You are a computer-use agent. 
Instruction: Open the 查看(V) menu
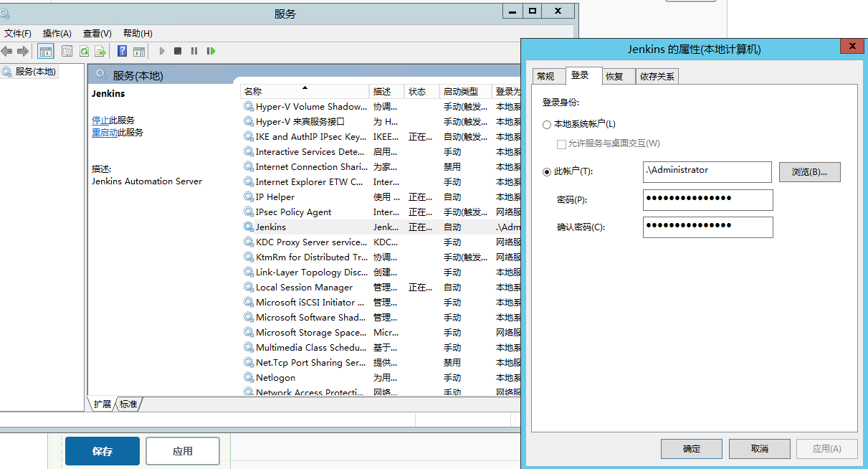[x=97, y=33]
